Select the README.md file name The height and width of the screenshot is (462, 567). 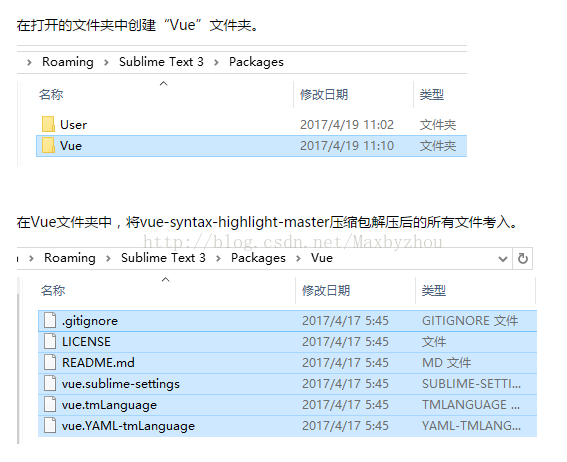click(x=98, y=363)
